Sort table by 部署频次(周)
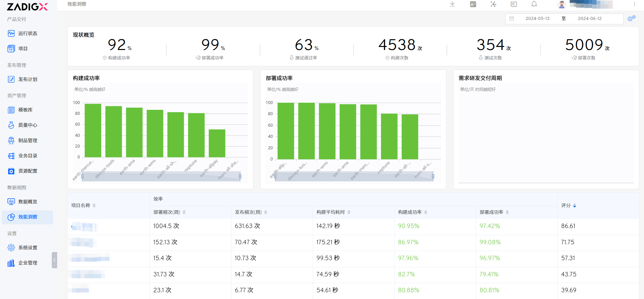644x299 pixels. (x=184, y=212)
